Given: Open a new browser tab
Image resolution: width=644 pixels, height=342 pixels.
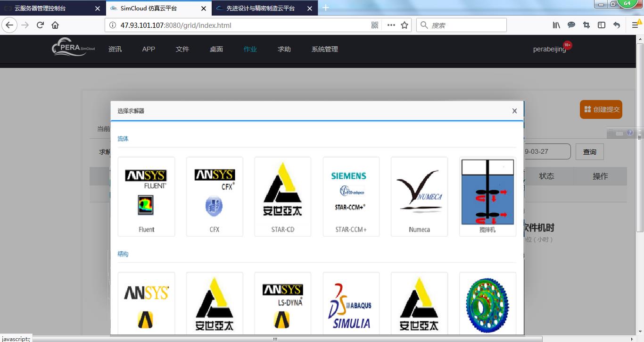Looking at the screenshot, I should [x=325, y=8].
